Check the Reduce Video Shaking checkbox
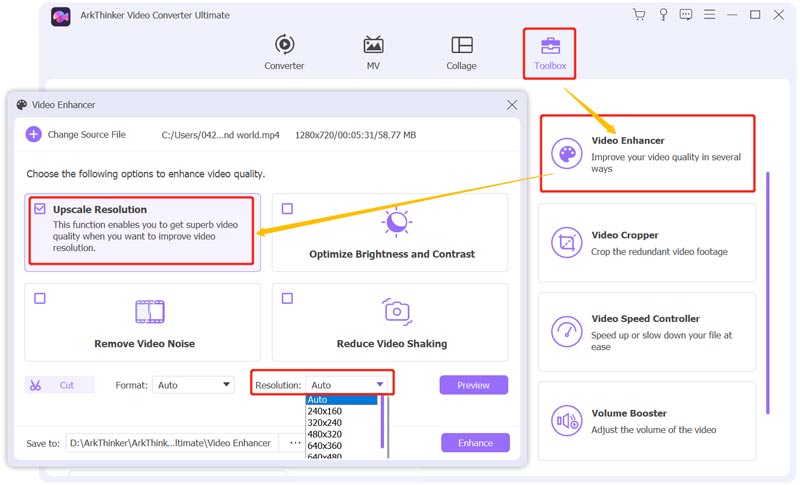The width and height of the screenshot is (800, 485). tap(287, 298)
